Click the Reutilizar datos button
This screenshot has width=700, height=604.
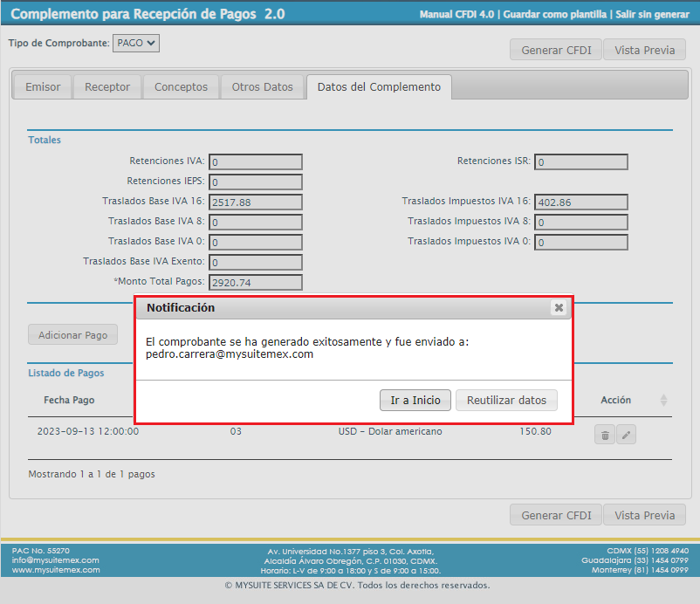[506, 401]
